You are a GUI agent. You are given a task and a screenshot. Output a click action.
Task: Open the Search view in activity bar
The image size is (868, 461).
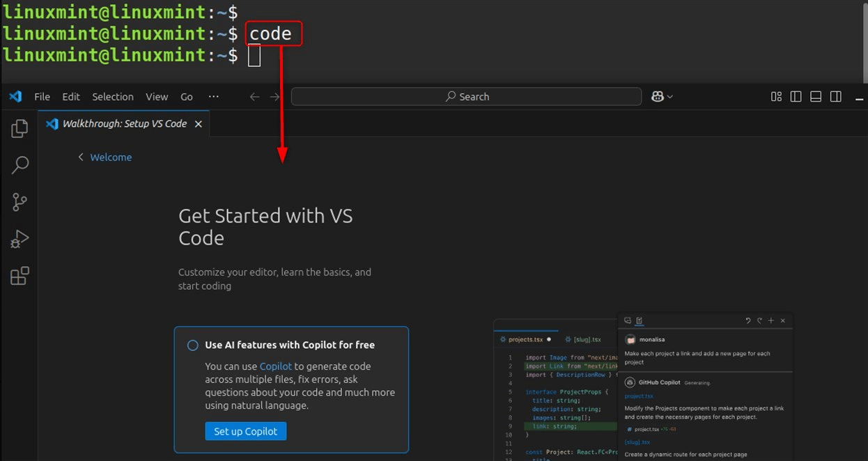[20, 165]
